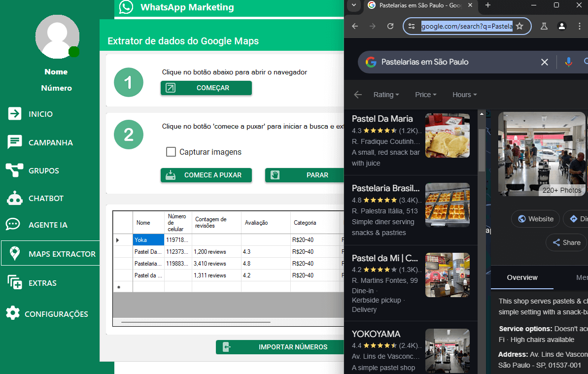Open Chrome tab search dropdown
This screenshot has height=374, width=588.
353,5
